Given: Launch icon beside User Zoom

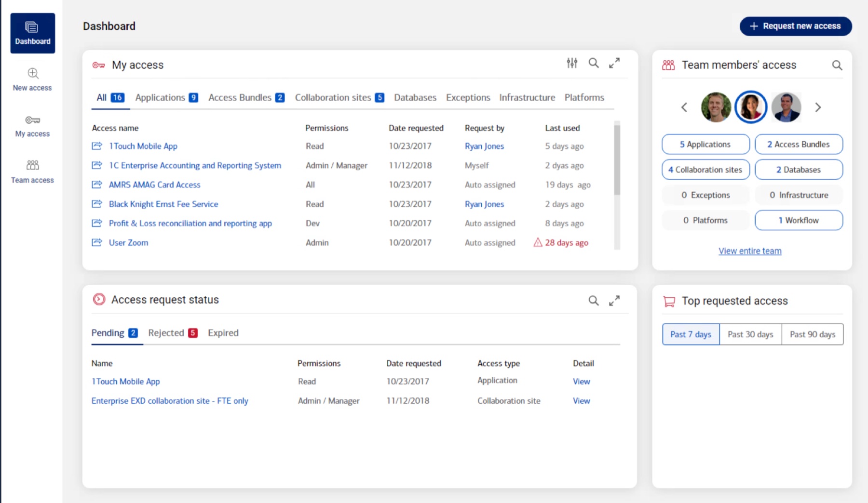Looking at the screenshot, I should [97, 242].
